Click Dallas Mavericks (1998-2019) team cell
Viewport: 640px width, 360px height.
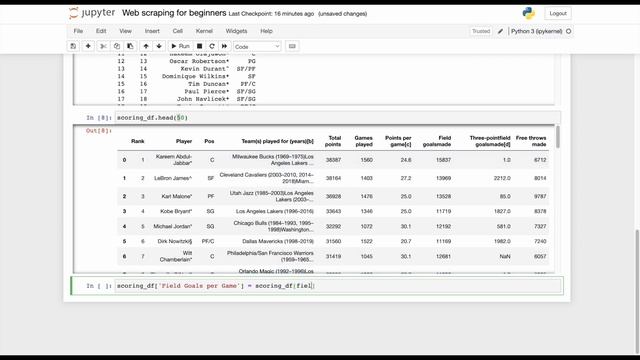click(x=278, y=242)
